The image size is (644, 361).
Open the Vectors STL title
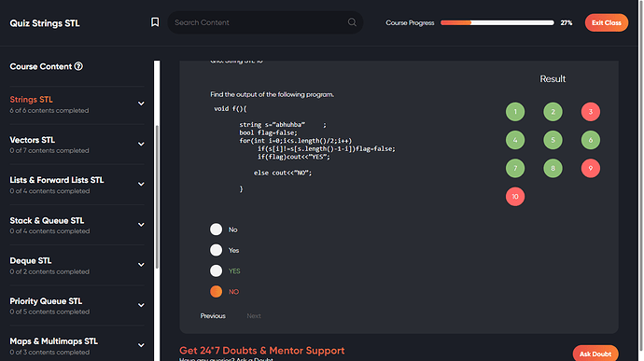point(33,140)
